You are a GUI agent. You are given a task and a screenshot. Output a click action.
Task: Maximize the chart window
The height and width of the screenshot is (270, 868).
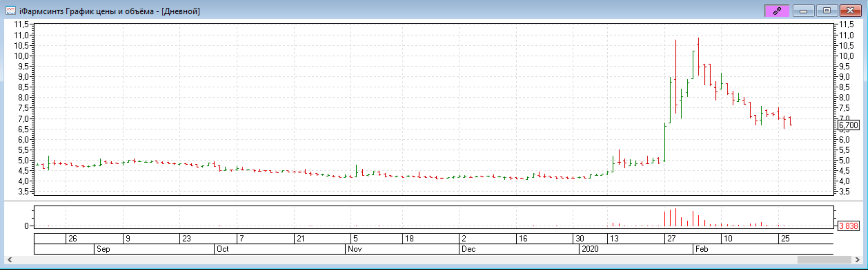[827, 11]
